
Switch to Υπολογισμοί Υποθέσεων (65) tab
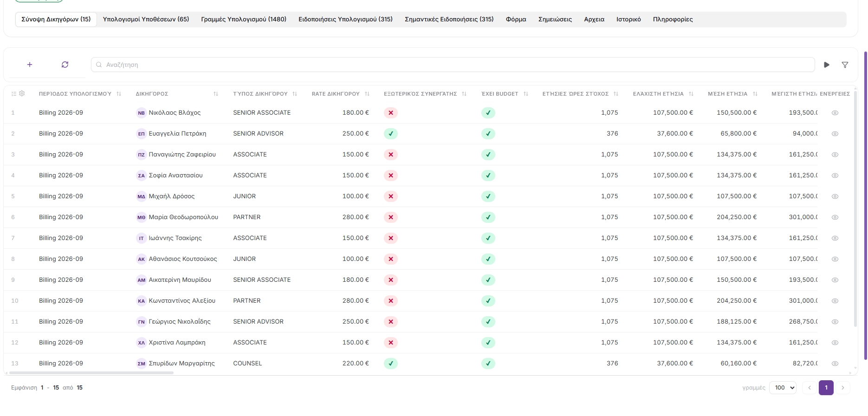146,19
